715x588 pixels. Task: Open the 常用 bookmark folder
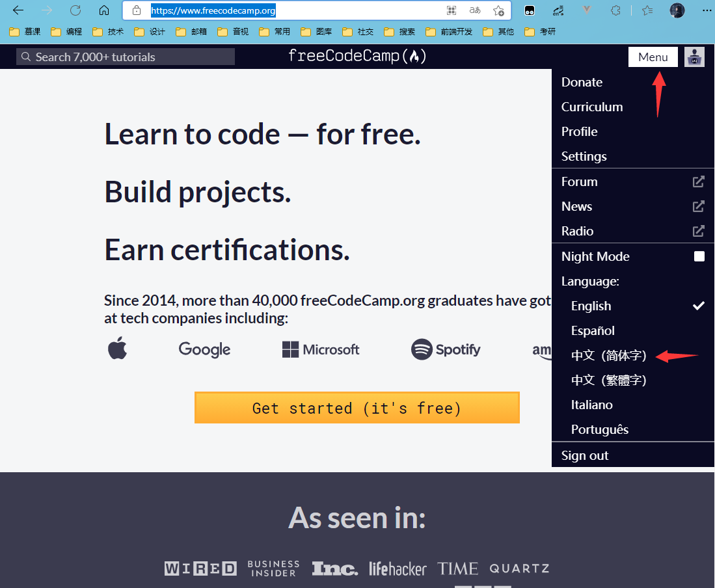[x=275, y=31]
